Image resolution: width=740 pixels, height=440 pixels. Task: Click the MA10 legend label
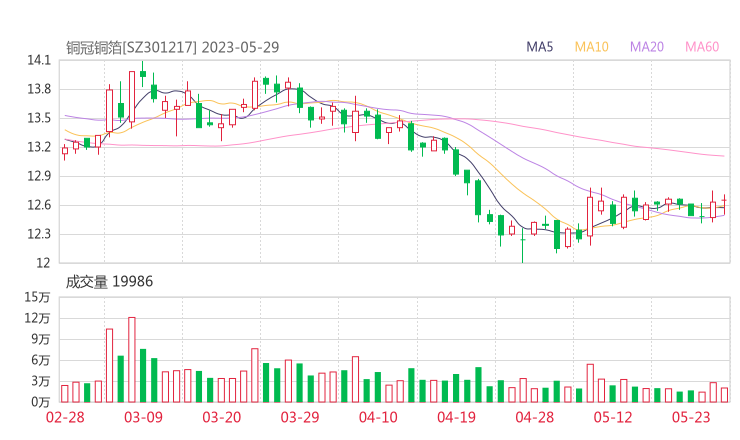tap(591, 47)
